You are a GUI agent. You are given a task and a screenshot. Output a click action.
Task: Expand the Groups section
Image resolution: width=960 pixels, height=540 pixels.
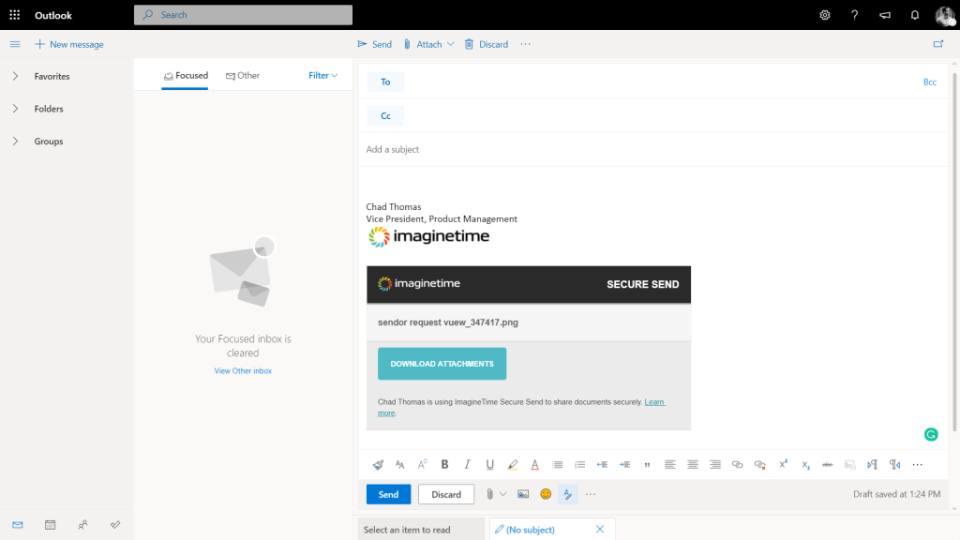(15, 141)
